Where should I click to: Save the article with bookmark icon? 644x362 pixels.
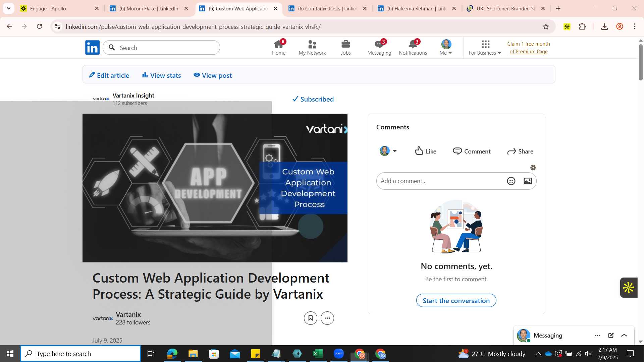(311, 318)
